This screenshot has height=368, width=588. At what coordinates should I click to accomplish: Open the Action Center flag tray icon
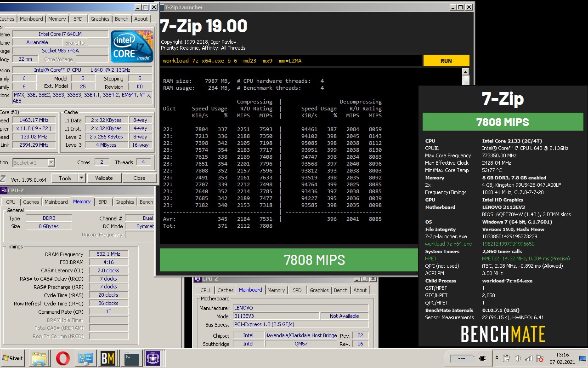[x=540, y=358]
